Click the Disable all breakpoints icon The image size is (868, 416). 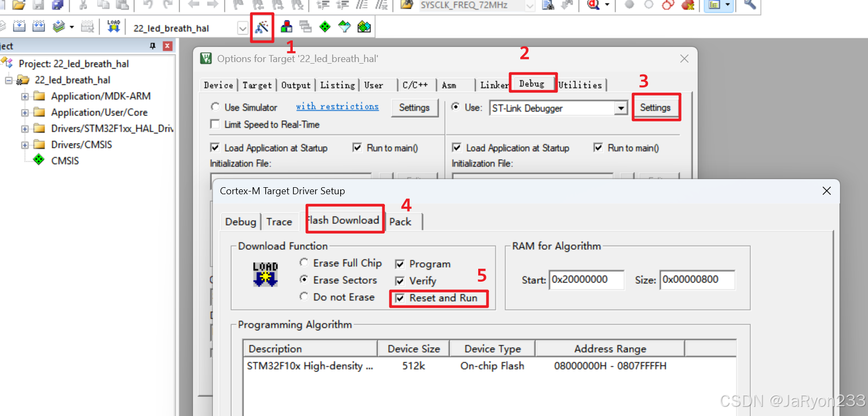point(668,5)
